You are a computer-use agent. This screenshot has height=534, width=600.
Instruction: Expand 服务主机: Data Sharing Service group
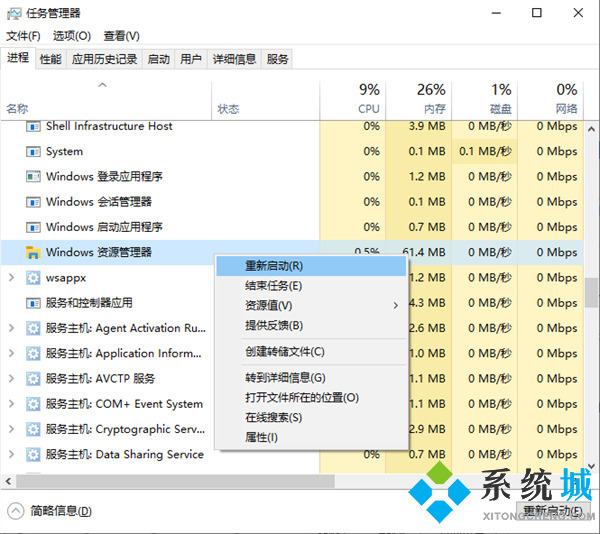click(x=11, y=454)
